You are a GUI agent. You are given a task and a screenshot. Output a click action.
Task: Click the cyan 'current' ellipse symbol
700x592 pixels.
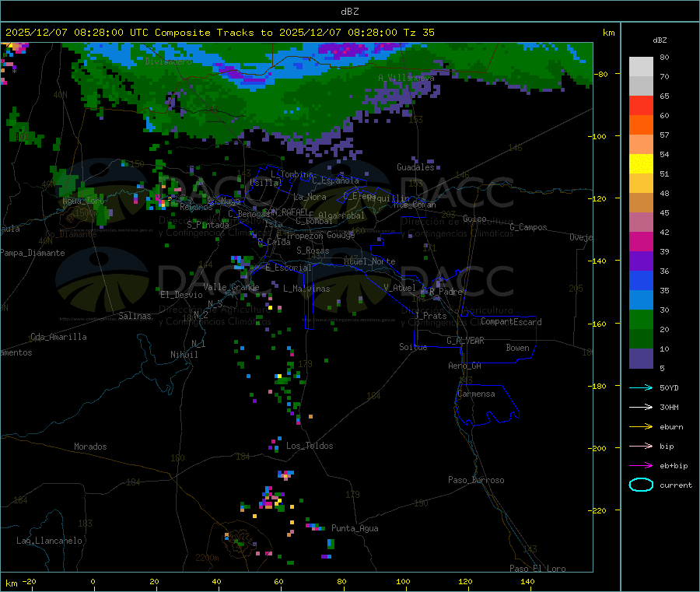[641, 485]
